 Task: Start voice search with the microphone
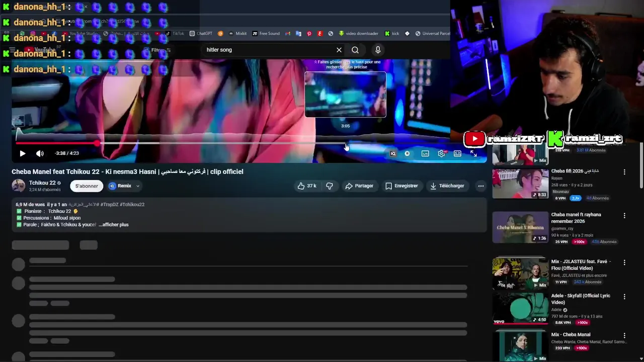378,50
